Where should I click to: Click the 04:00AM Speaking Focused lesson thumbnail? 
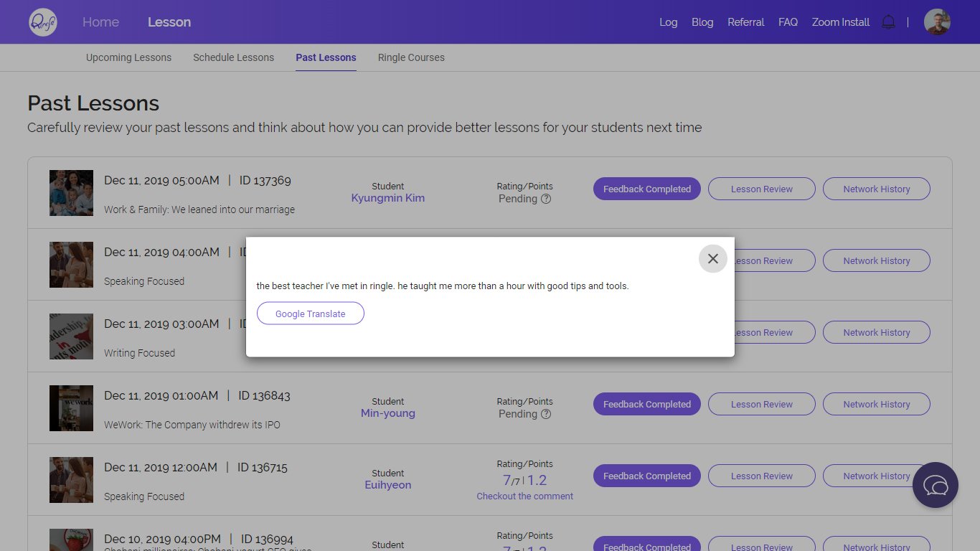pyautogui.click(x=71, y=265)
